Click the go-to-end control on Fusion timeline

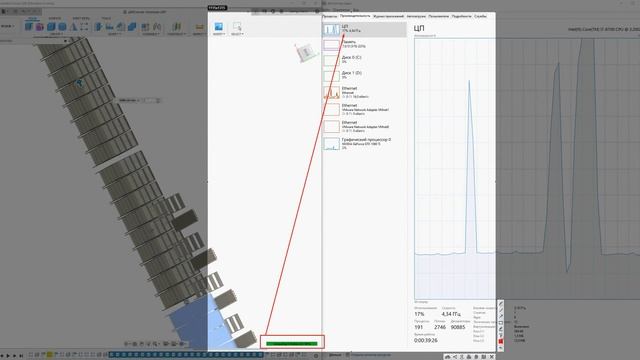21,356
